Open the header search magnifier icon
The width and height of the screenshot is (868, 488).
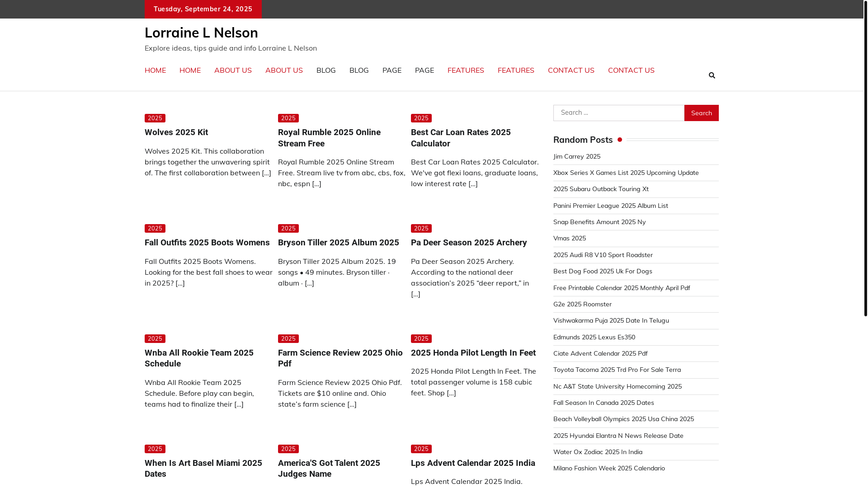click(x=712, y=75)
